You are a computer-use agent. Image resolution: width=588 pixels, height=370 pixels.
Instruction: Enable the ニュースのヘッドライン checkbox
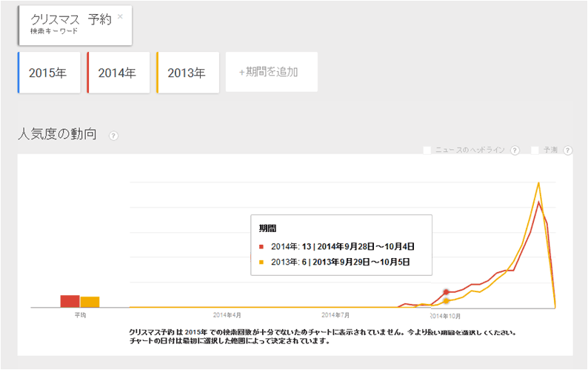[427, 150]
